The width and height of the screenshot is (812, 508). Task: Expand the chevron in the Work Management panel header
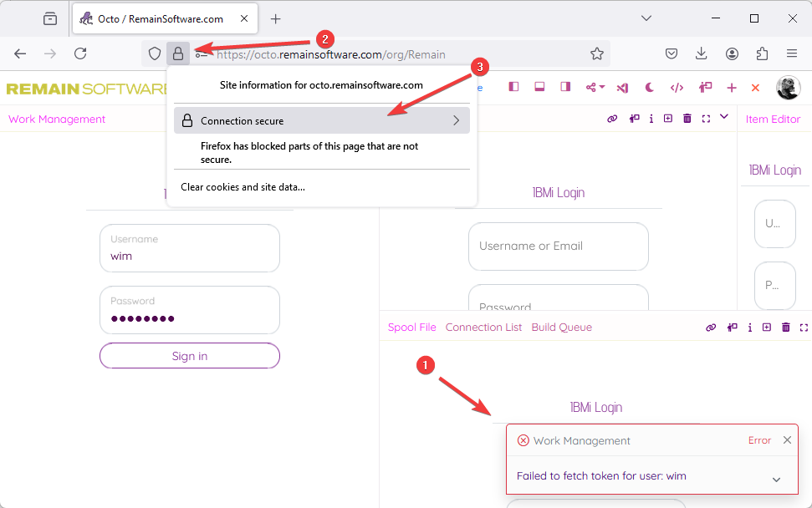pyautogui.click(x=724, y=117)
